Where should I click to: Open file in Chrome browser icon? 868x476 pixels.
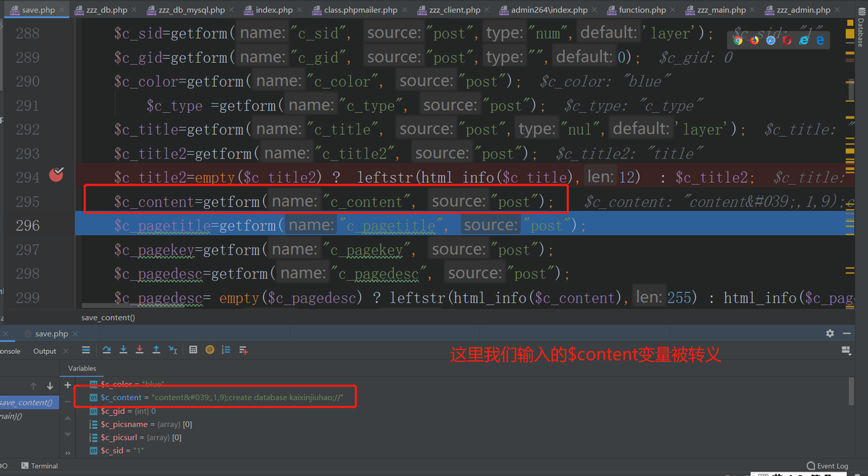[739, 41]
